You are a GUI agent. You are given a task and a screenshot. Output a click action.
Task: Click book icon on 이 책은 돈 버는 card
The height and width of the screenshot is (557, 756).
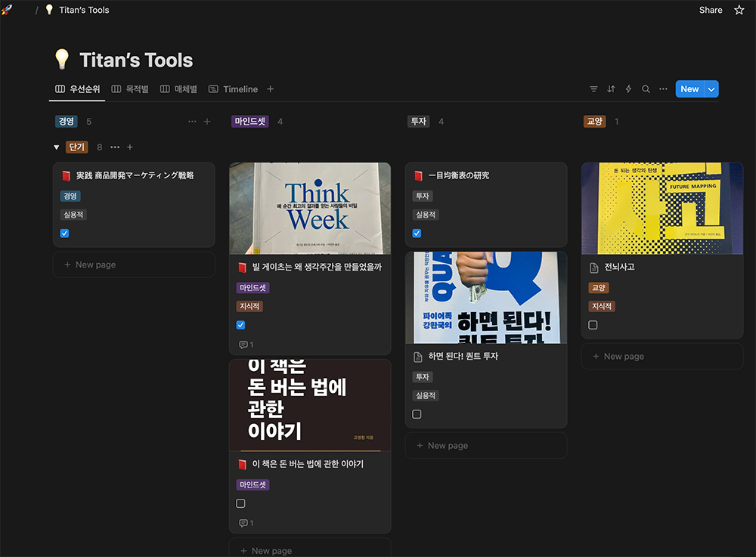[x=242, y=465]
